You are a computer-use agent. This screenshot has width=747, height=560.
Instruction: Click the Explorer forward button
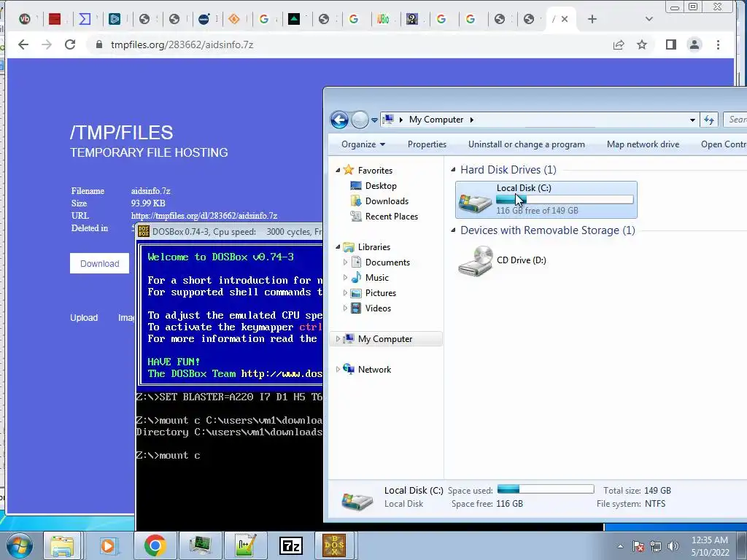[360, 120]
